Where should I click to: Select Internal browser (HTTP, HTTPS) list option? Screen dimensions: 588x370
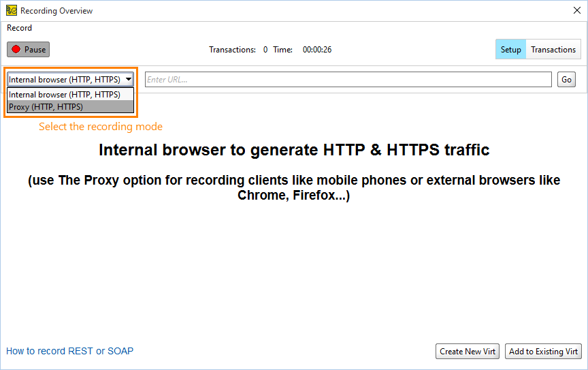coord(70,95)
